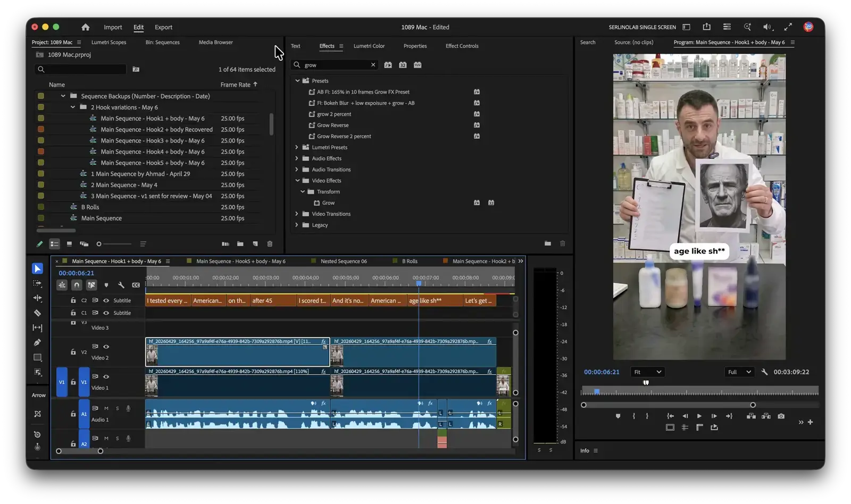The width and height of the screenshot is (851, 504).
Task: Mute the Audio 1 track
Action: 106,408
